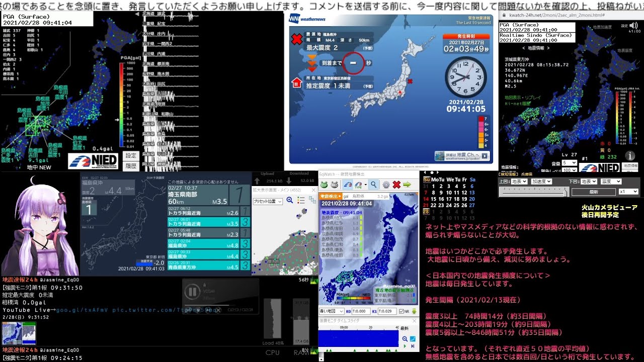Open the プリセット位置 preset position dropdown

point(267,201)
